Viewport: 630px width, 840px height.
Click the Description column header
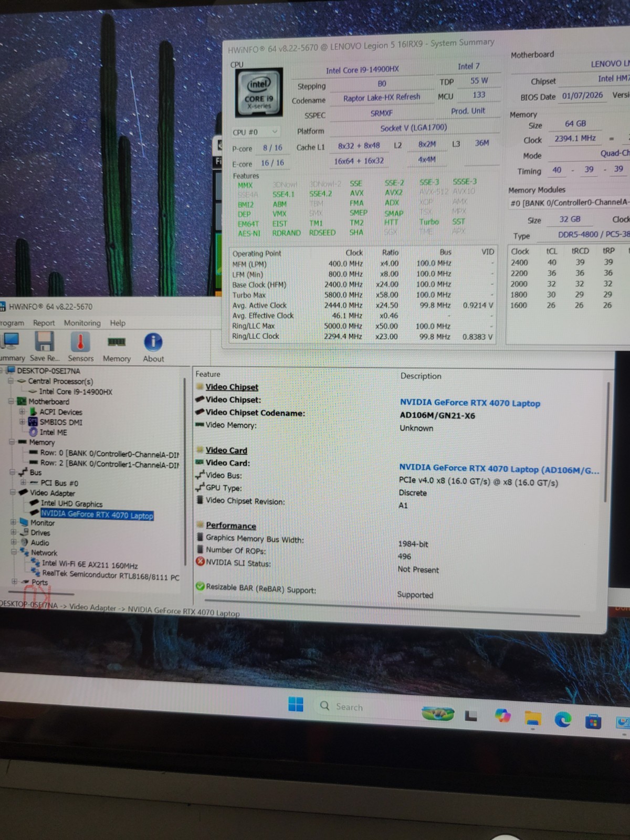coord(421,376)
